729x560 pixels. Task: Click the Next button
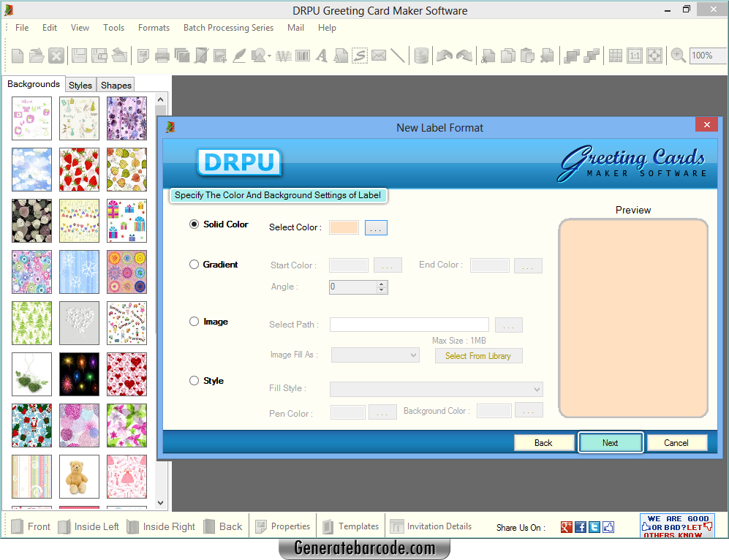tap(611, 442)
